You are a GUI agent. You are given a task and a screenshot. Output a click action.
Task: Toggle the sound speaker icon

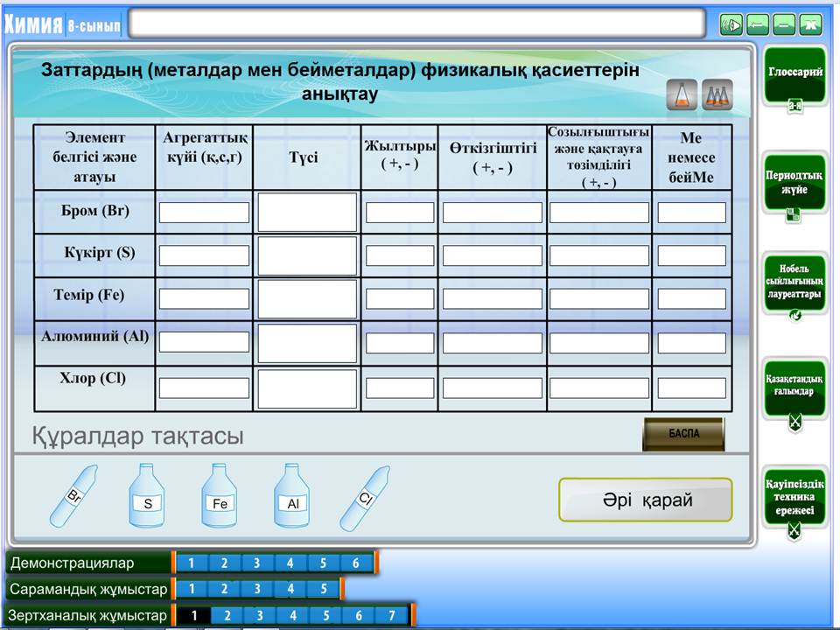pyautogui.click(x=731, y=24)
